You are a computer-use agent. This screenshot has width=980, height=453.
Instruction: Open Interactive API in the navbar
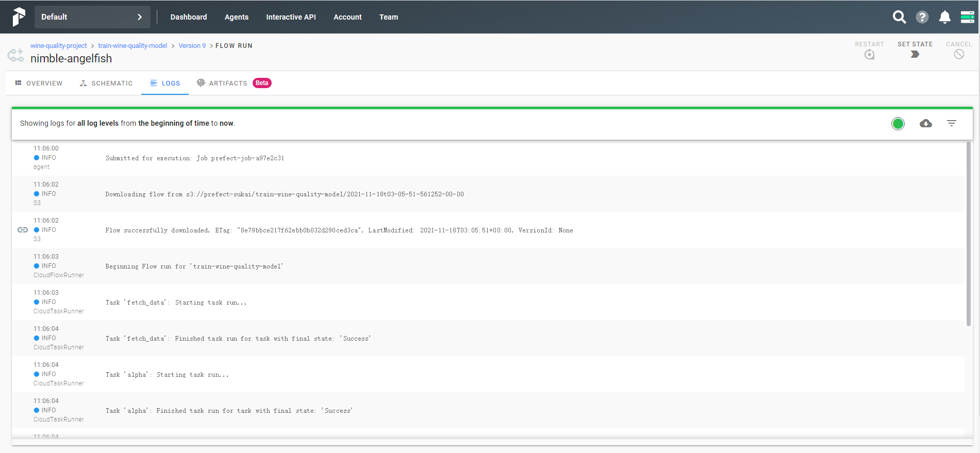tap(291, 17)
